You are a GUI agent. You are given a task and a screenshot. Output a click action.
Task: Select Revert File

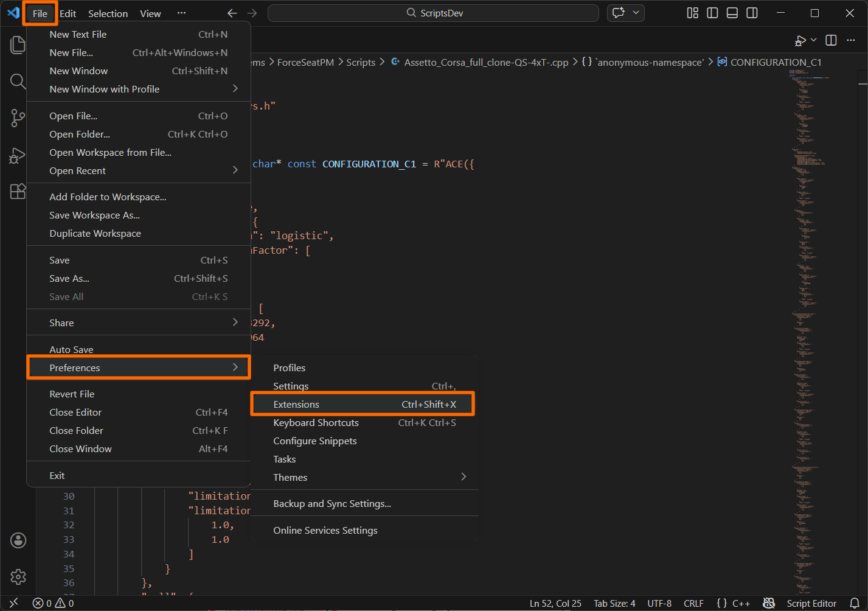139,394
